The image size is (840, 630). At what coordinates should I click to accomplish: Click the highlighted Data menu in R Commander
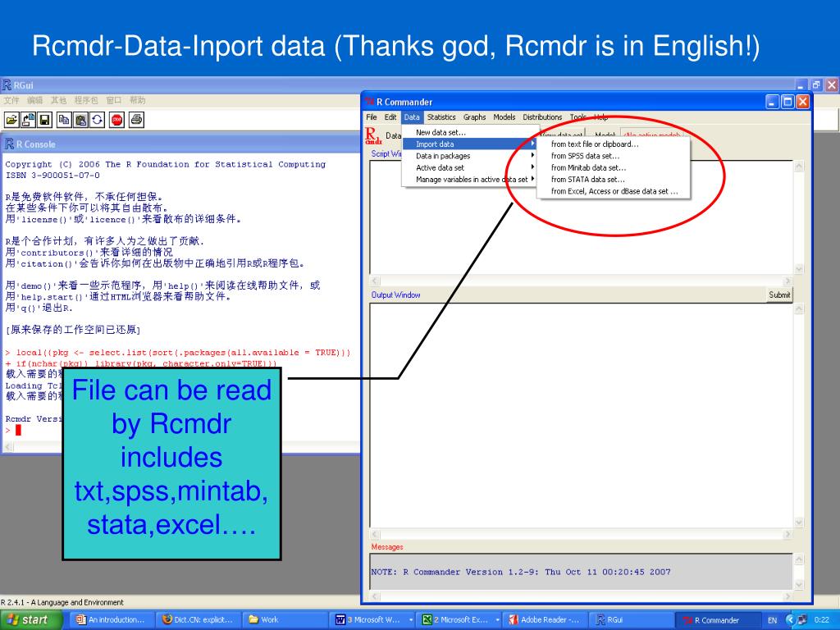412,116
